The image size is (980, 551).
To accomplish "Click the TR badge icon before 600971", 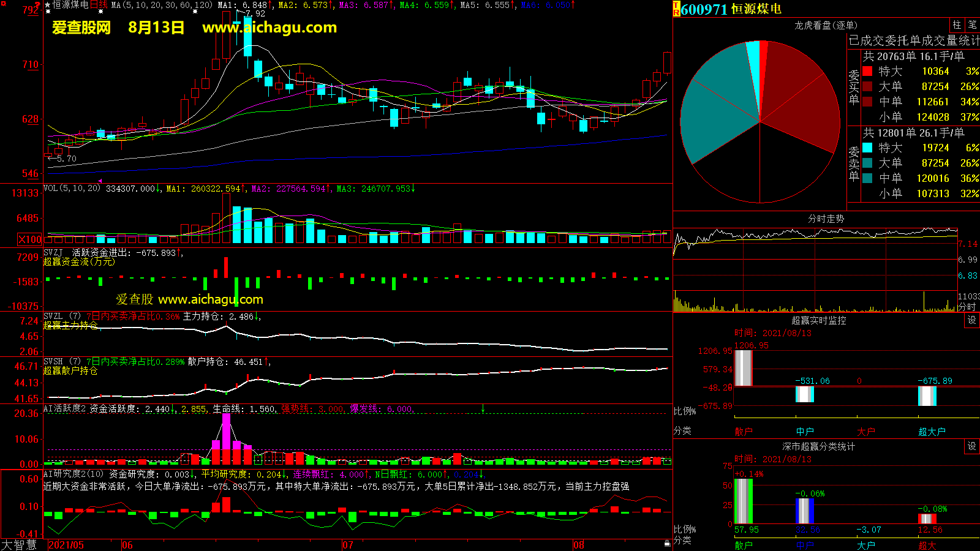I will [x=676, y=9].
